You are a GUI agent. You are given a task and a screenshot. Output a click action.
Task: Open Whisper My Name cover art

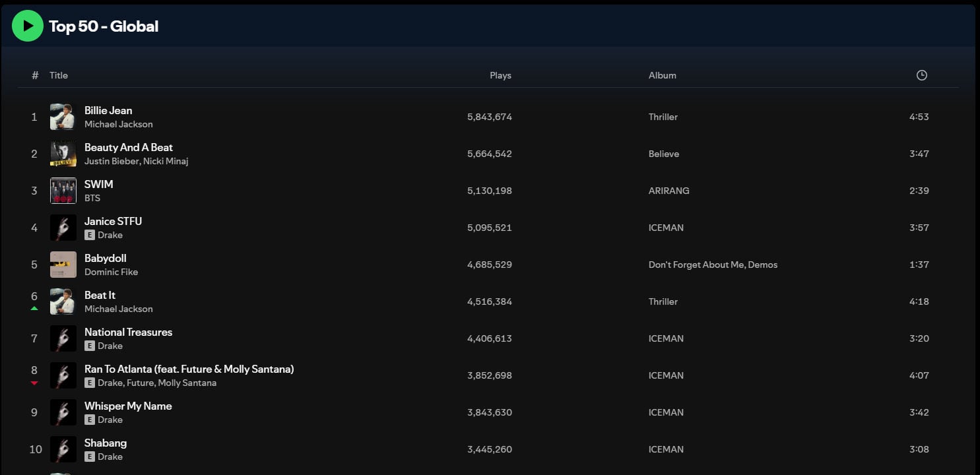click(x=63, y=412)
